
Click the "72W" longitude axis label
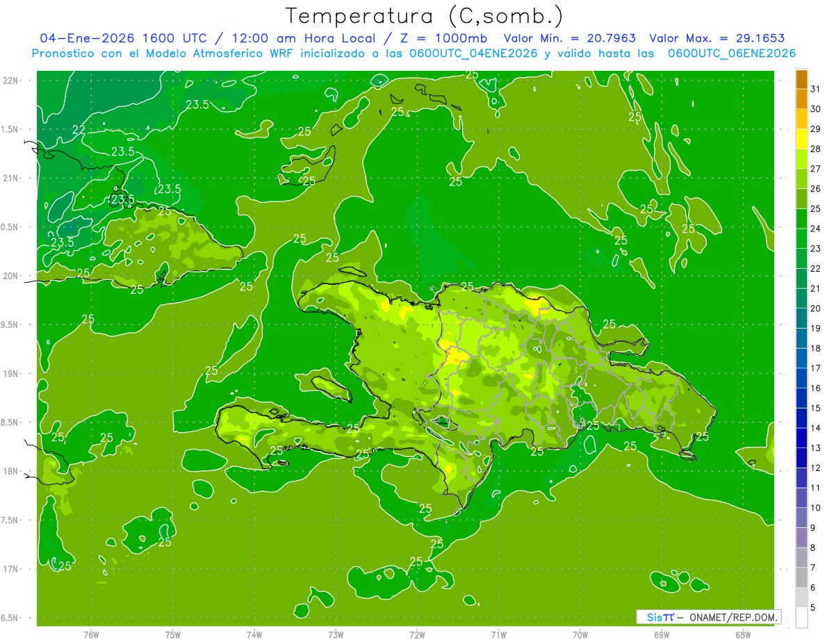tap(417, 634)
